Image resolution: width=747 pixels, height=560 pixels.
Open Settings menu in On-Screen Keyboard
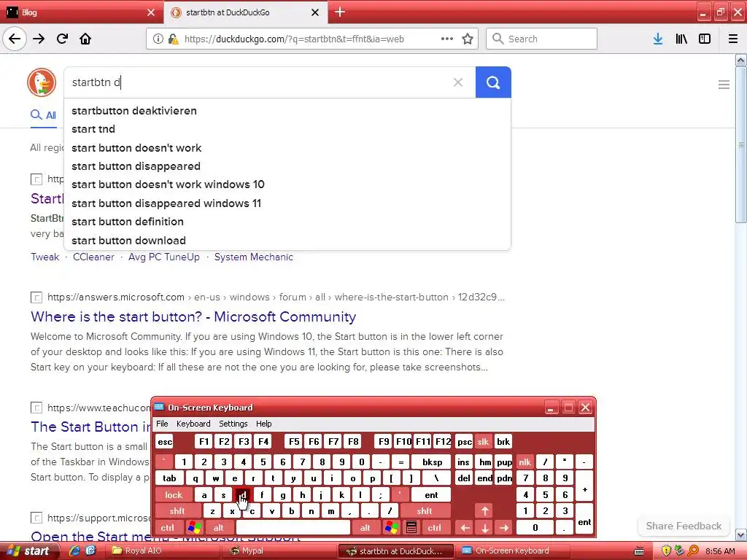[233, 424]
